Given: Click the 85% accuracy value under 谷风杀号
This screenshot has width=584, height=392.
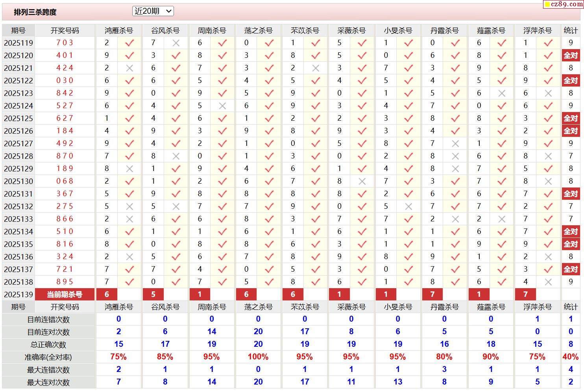Looking at the screenshot, I should click(x=165, y=357).
